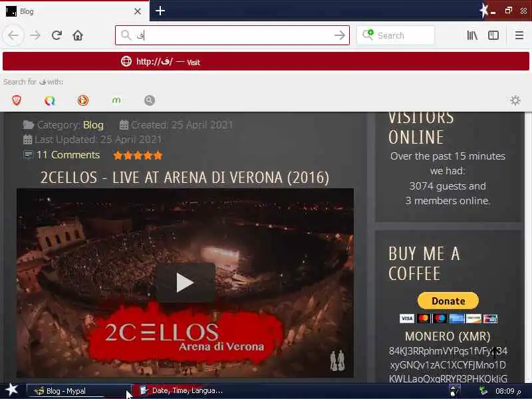Click the Mastercard icon under Donate
This screenshot has height=399, width=532.
coord(423,319)
